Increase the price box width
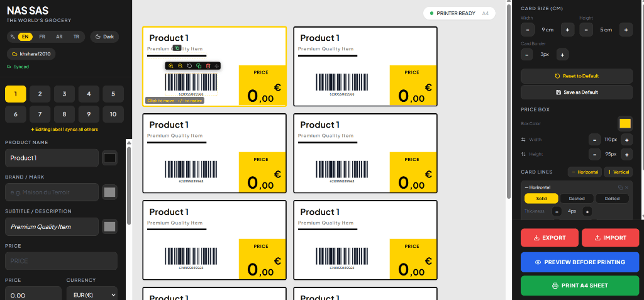This screenshot has width=644, height=300. 626,140
